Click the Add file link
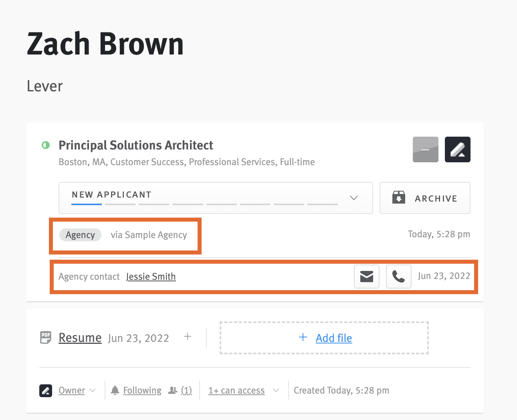The width and height of the screenshot is (517, 420). click(x=334, y=338)
